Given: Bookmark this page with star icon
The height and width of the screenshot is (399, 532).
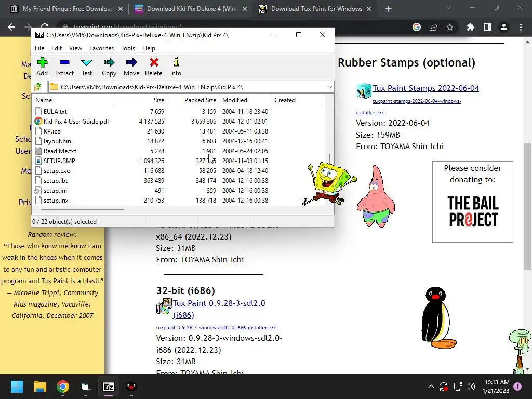Looking at the screenshot, I should [450, 27].
